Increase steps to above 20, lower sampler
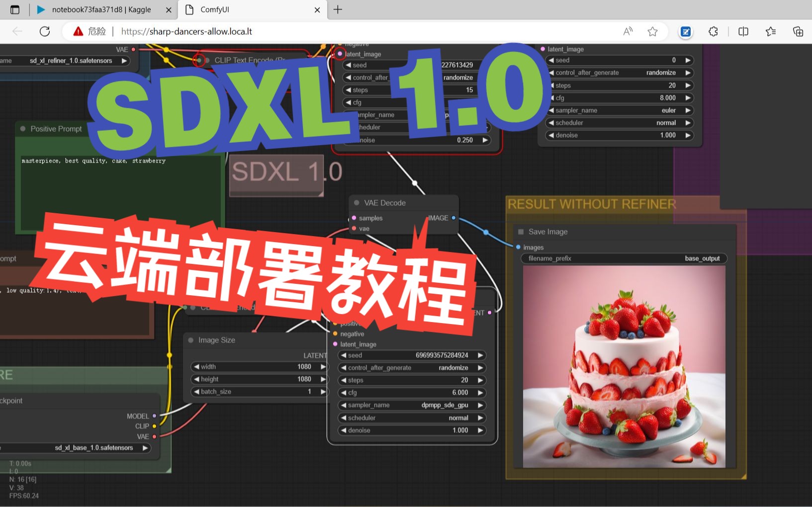This screenshot has height=507, width=812. [480, 380]
